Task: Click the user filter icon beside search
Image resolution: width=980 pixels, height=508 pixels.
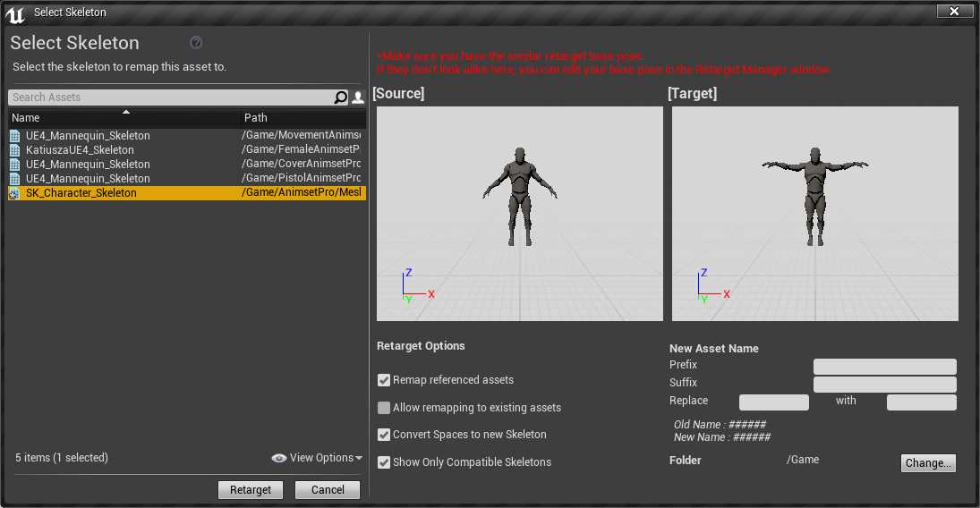Action: [358, 97]
